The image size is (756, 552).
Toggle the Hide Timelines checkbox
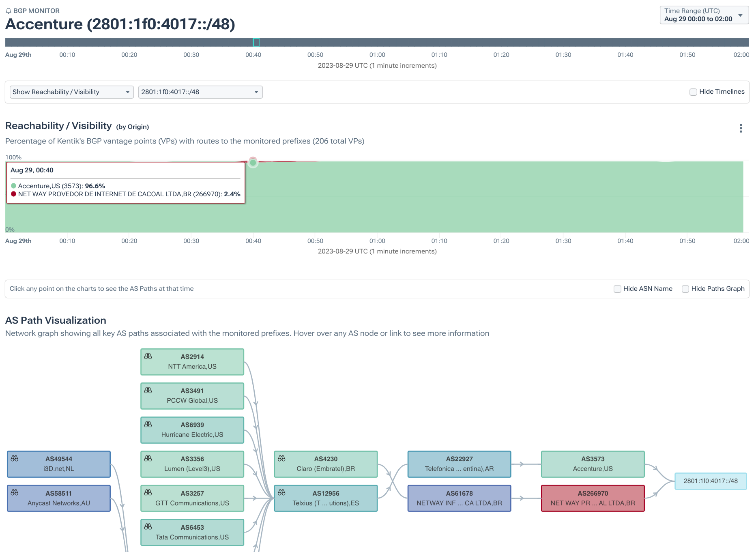click(693, 92)
